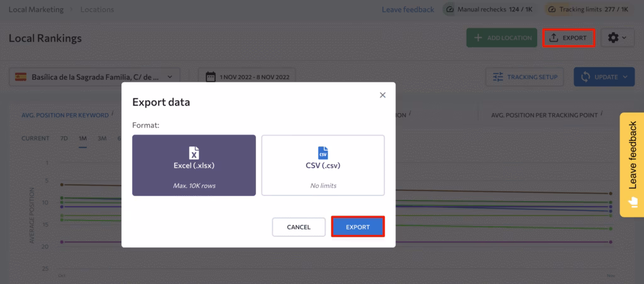The height and width of the screenshot is (284, 644).
Task: Open the date range picker calendar icon
Action: click(211, 77)
